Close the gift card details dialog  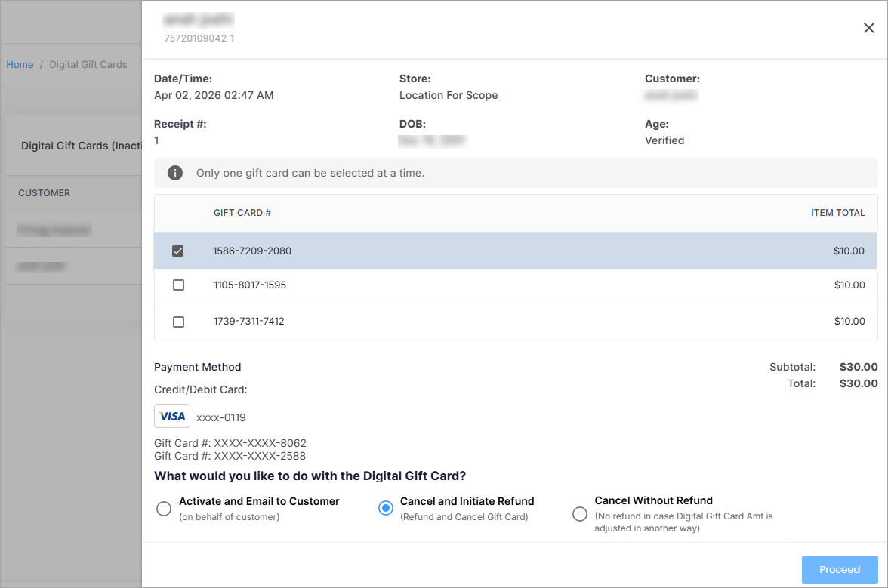[x=868, y=28]
